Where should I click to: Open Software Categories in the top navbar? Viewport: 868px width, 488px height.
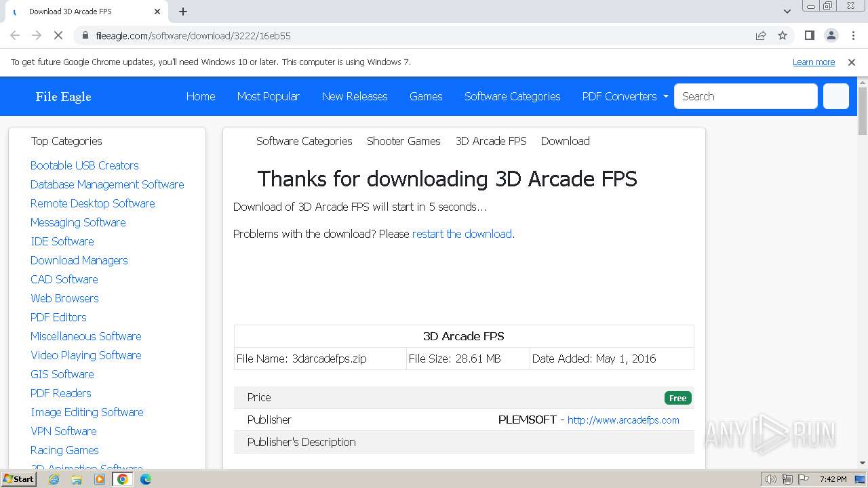pyautogui.click(x=513, y=96)
